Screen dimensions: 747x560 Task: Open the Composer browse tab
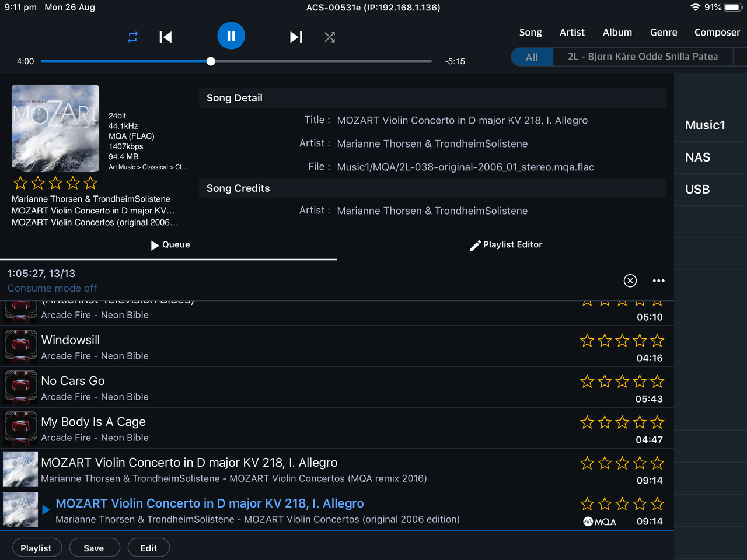[x=717, y=33]
